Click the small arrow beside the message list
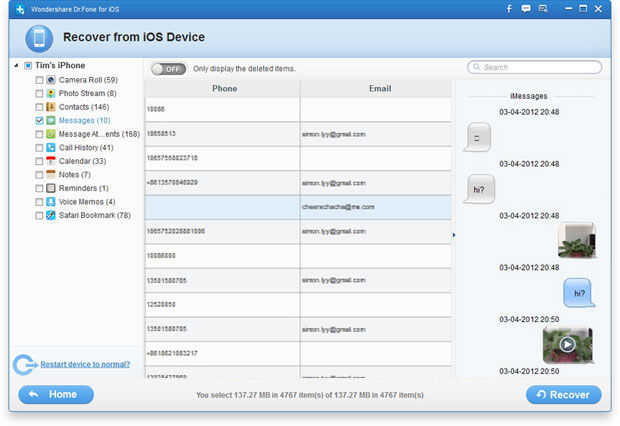Image resolution: width=620 pixels, height=426 pixels. point(454,235)
